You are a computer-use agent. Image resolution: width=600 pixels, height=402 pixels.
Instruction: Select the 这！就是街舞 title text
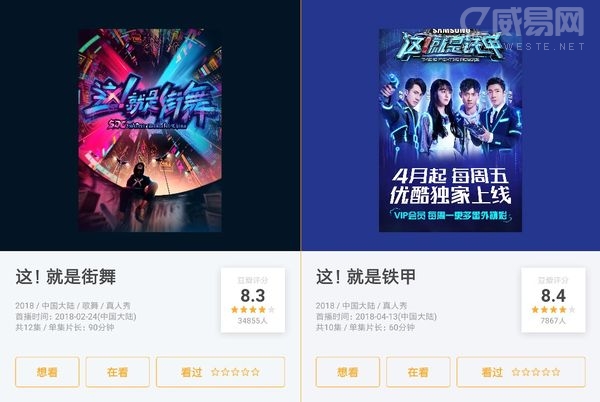click(x=65, y=277)
